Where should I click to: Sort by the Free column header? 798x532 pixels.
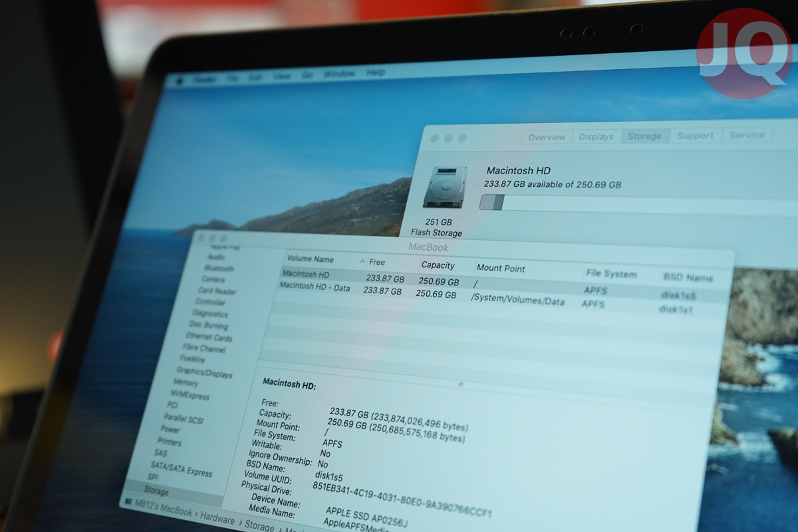[377, 262]
